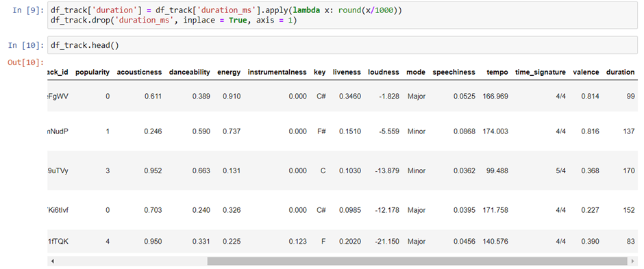Click the Out[10] output prompt
Image resolution: width=644 pixels, height=269 pixels.
25,63
